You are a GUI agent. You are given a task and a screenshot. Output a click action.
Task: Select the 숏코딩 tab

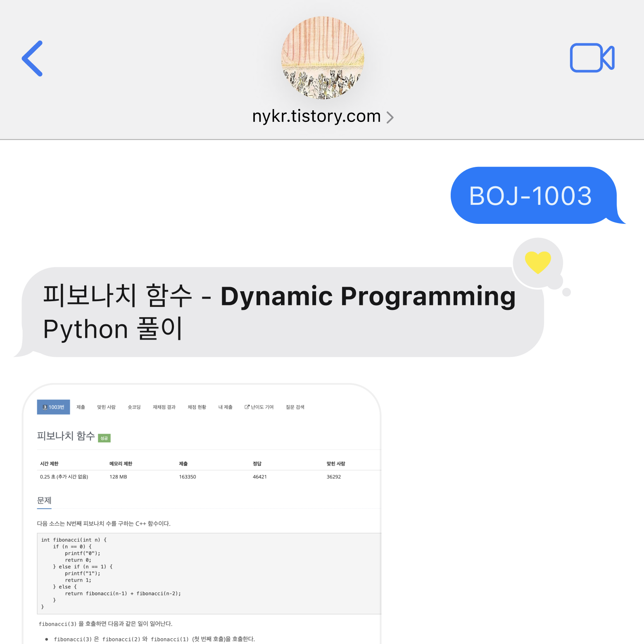point(134,407)
